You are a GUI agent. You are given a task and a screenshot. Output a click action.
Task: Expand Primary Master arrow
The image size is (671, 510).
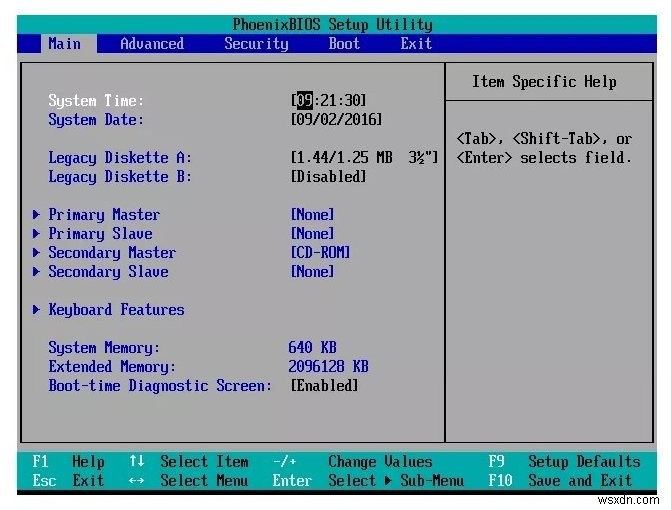[x=36, y=214]
